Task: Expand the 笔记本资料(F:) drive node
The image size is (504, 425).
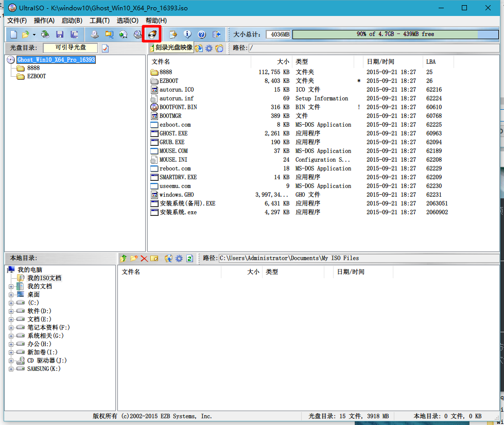Action: pyautogui.click(x=11, y=328)
